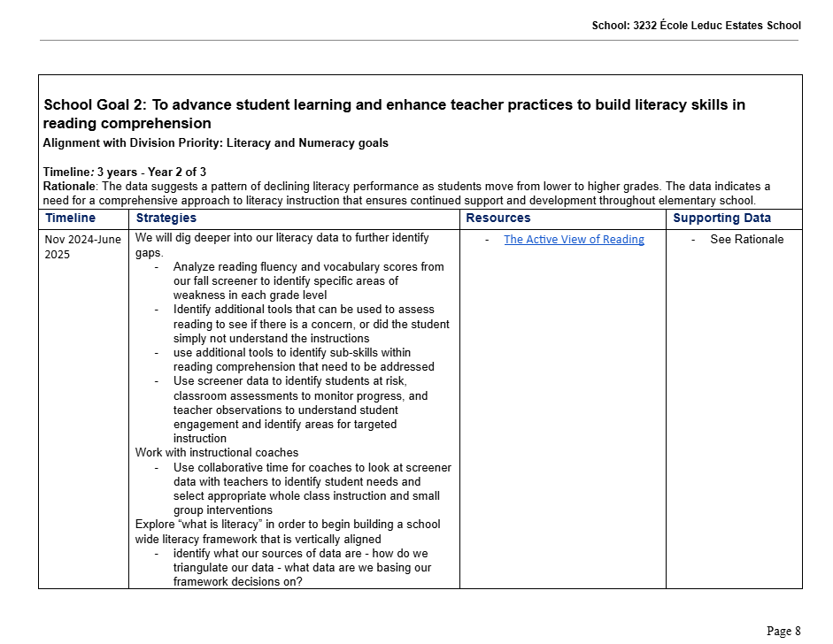Click the Supporting Data column header
The height and width of the screenshot is (644, 833).
721,218
